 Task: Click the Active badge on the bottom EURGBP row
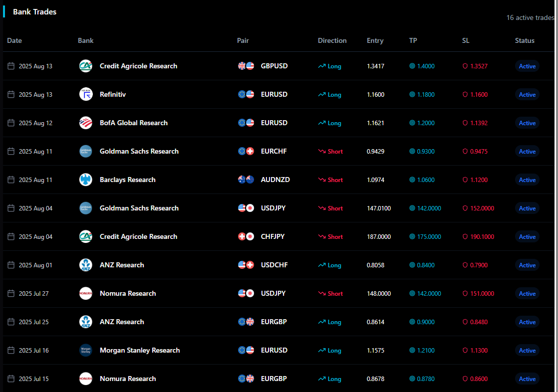click(527, 379)
